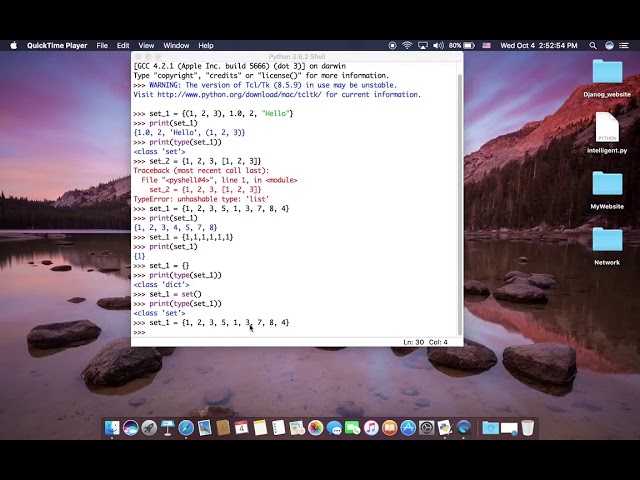
Task: Open the Mail stamp icon in Dock
Action: click(x=204, y=428)
